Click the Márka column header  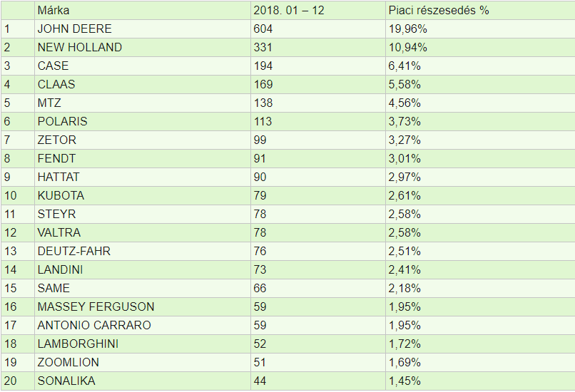(54, 11)
